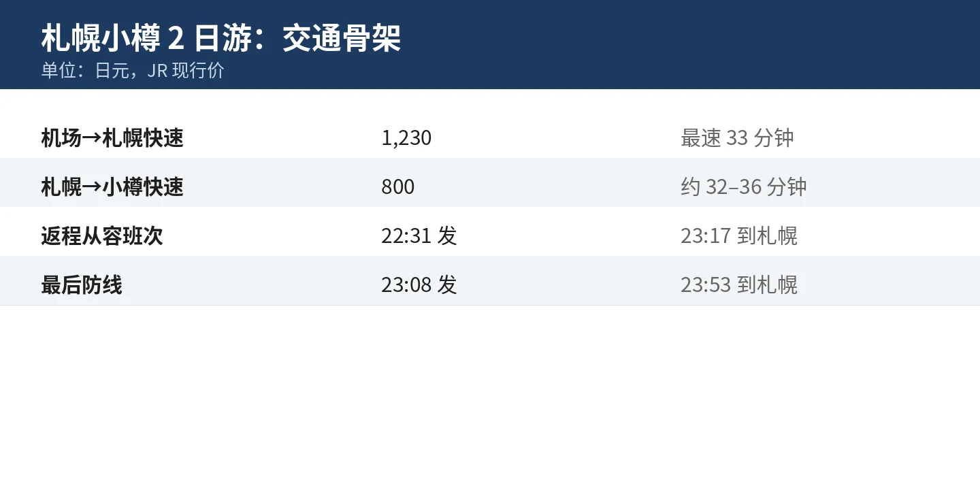The width and height of the screenshot is (980, 490).
Task: Select the 1,230 fare value
Action: click(x=406, y=138)
